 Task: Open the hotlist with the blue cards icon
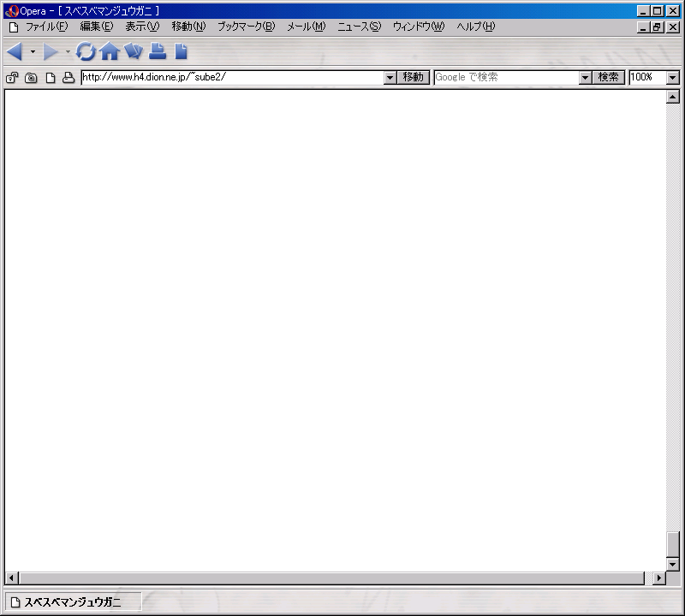point(134,50)
